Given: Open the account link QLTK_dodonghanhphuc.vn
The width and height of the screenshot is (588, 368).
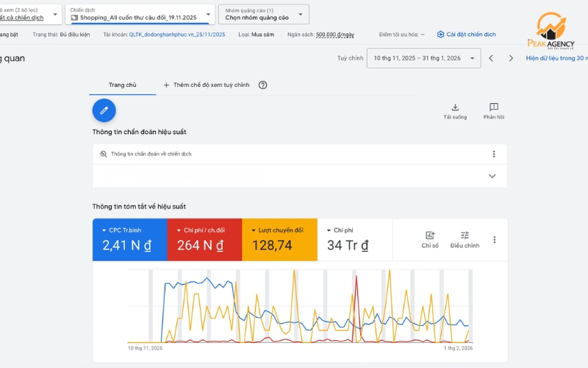Looking at the screenshot, I should (177, 35).
